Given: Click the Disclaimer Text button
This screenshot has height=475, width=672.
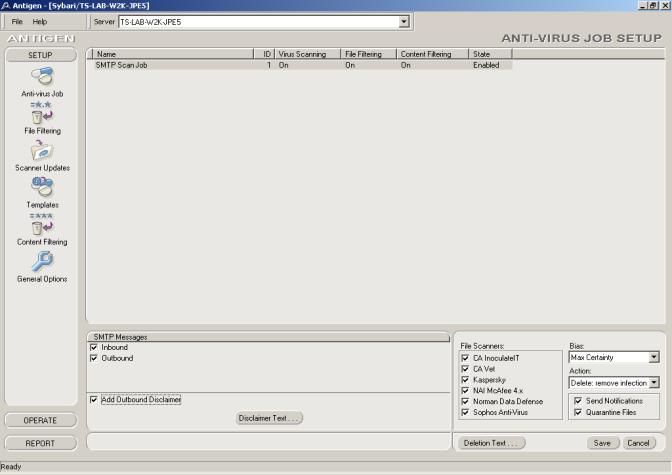Looking at the screenshot, I should tap(269, 418).
